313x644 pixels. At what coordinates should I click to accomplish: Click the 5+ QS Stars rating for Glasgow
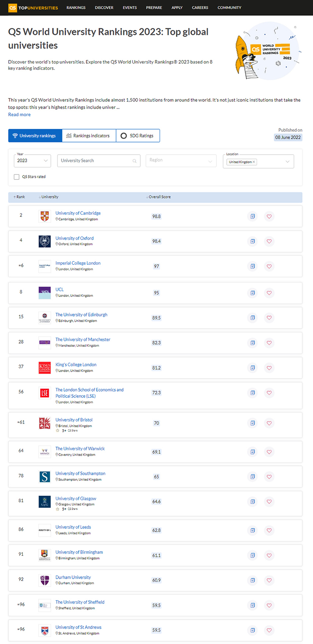click(67, 509)
